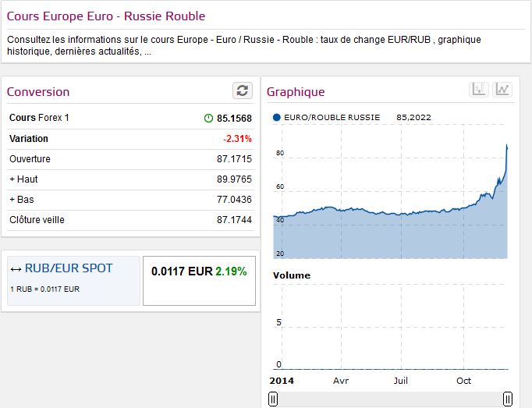Click the price spike peak on the chart
The image size is (532, 408).
(x=507, y=145)
